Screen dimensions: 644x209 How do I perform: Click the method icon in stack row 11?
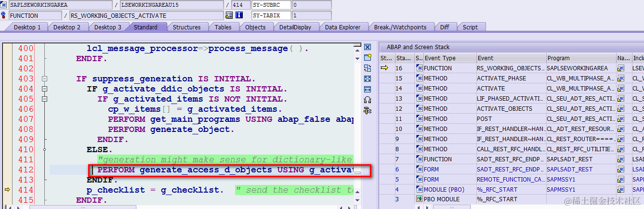click(x=419, y=118)
